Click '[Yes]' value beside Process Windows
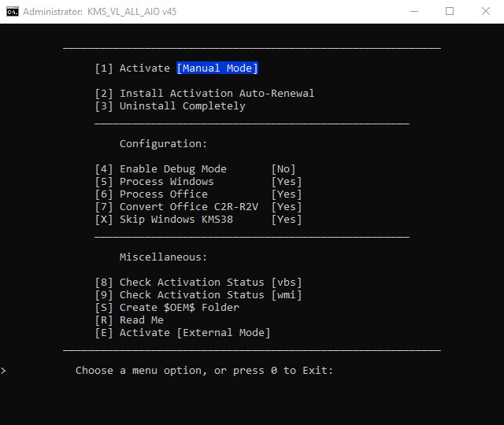 coord(287,182)
